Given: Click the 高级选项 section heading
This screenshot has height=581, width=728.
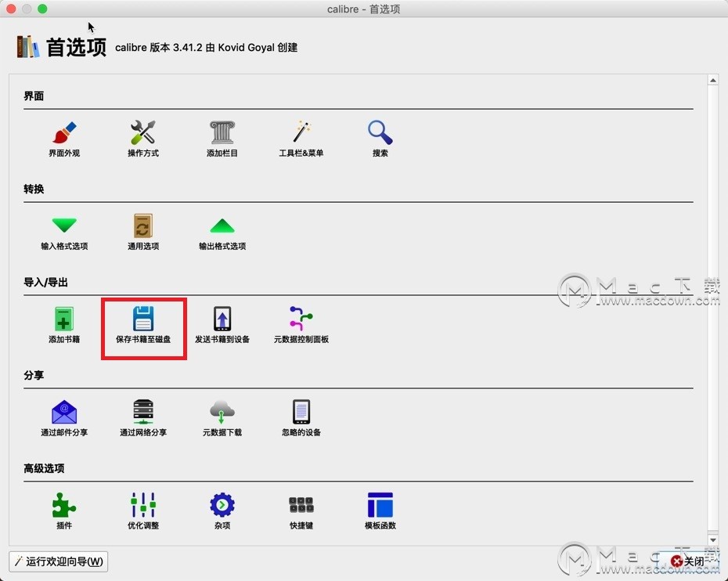Looking at the screenshot, I should click(x=44, y=468).
